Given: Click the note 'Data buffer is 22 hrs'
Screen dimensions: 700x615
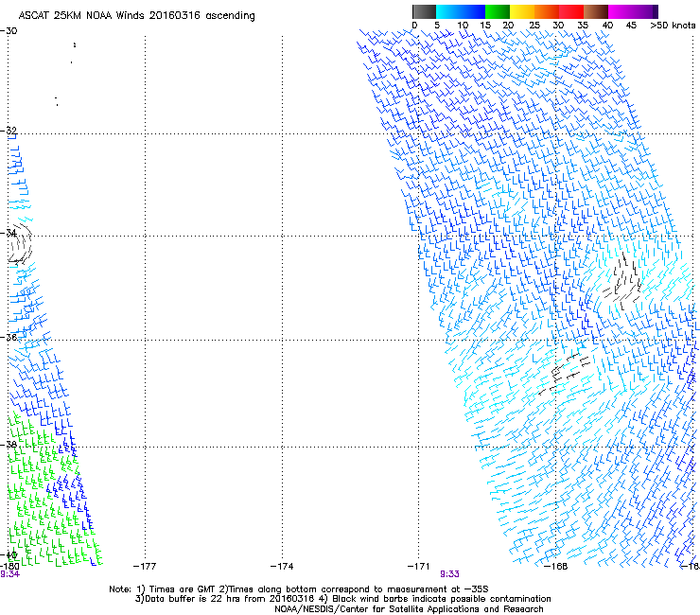Looking at the screenshot, I should (190, 599).
